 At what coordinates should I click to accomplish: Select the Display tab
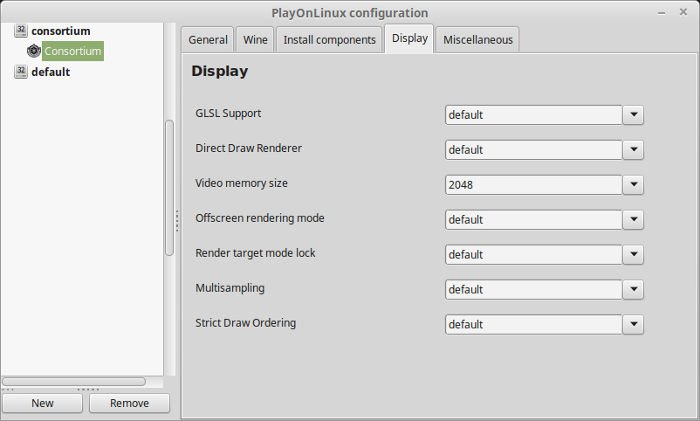[x=409, y=38]
